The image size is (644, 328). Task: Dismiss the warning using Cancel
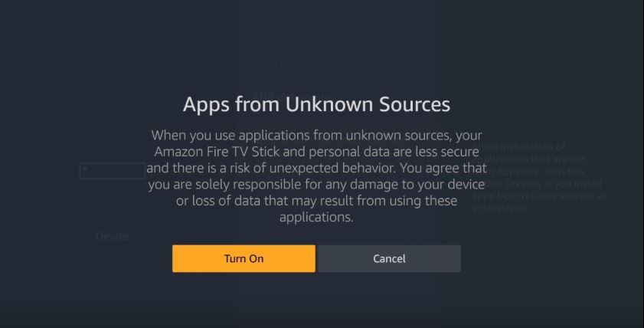click(389, 258)
